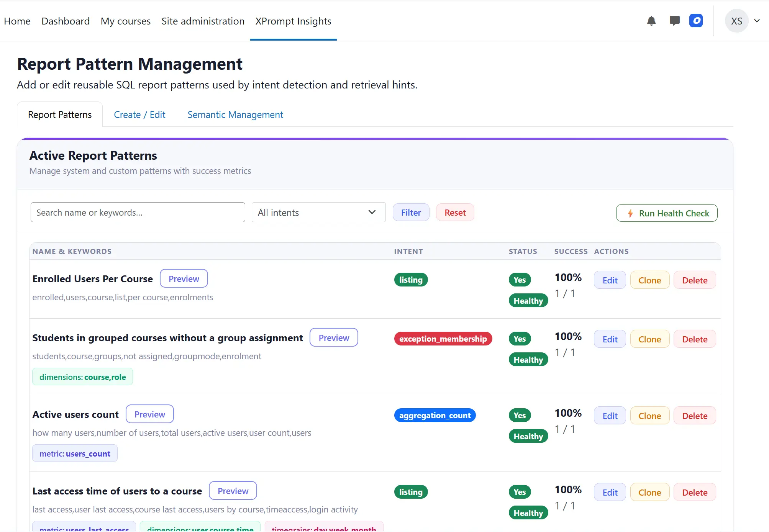Delete Last access time of users pattern
The image size is (769, 532).
[x=695, y=492]
